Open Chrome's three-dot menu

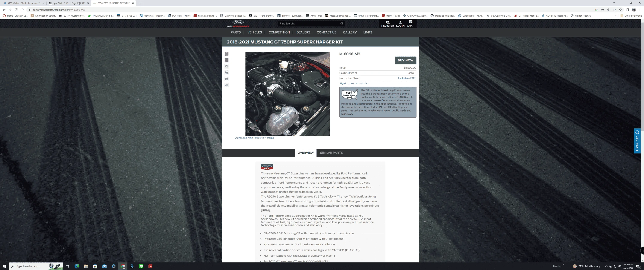(640, 10)
